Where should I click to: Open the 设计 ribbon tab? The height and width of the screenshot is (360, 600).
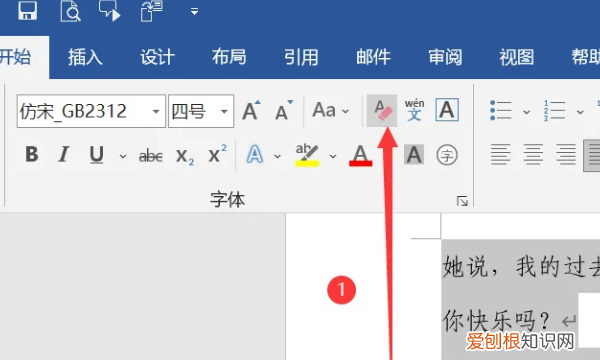click(157, 57)
